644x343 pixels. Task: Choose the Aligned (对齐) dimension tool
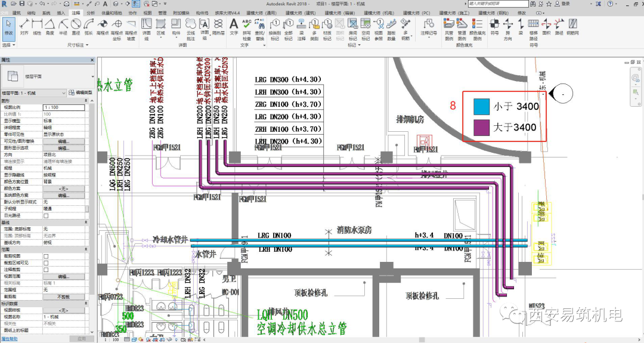(24, 27)
